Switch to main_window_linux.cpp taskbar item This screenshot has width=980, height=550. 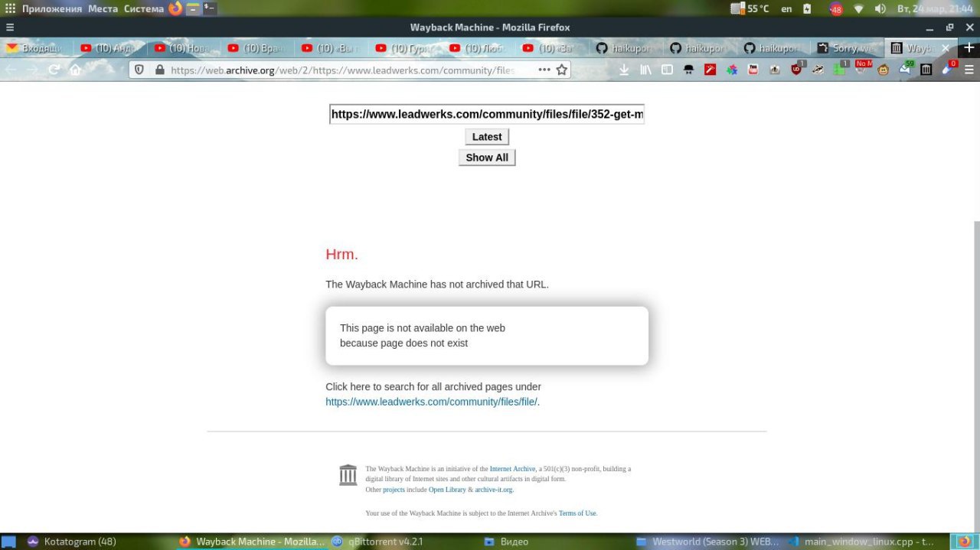[861, 542]
